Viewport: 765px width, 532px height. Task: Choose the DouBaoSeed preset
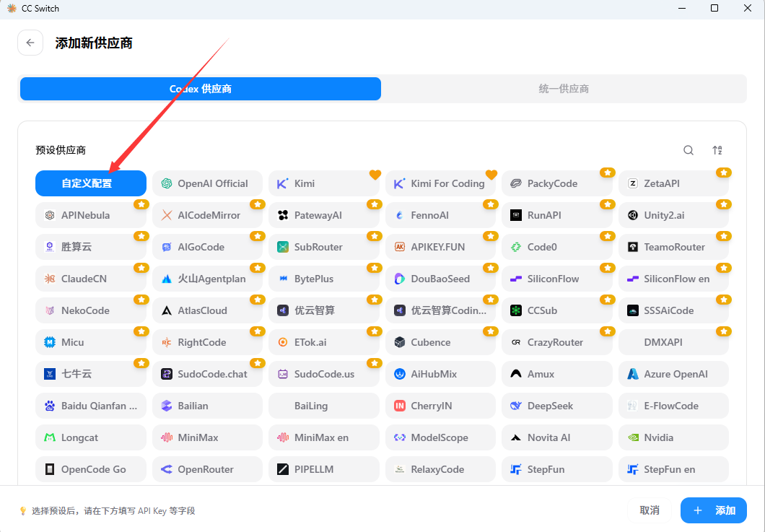click(440, 279)
